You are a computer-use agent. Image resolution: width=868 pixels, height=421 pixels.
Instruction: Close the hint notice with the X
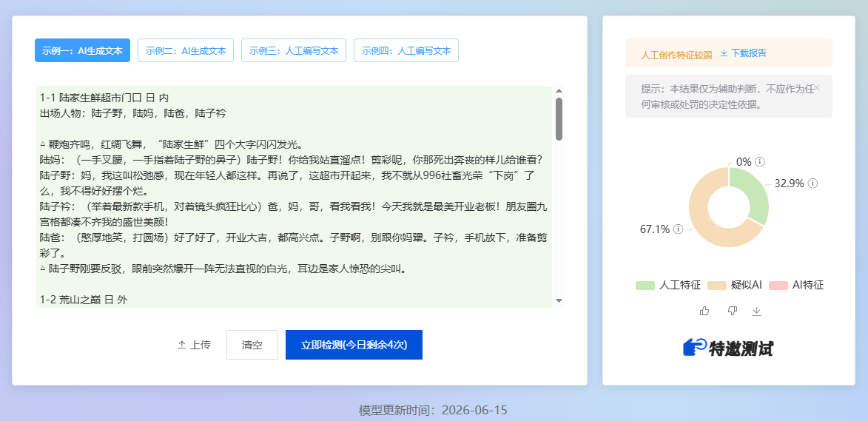pos(817,87)
